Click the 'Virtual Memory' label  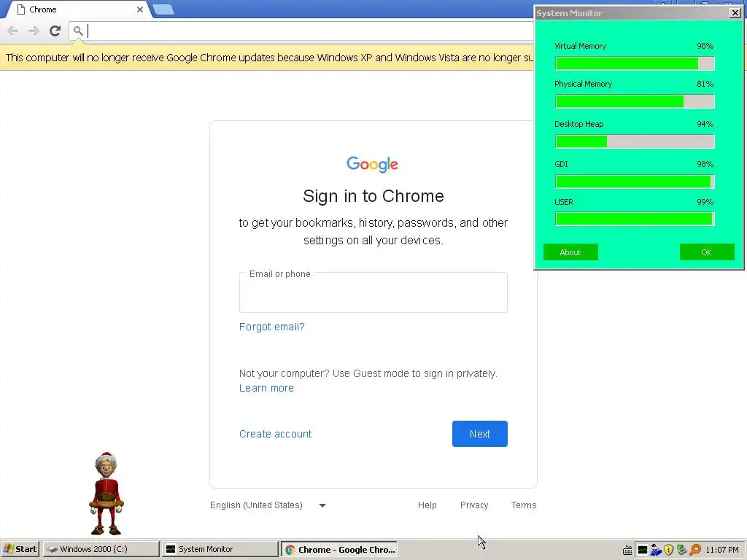coord(580,46)
